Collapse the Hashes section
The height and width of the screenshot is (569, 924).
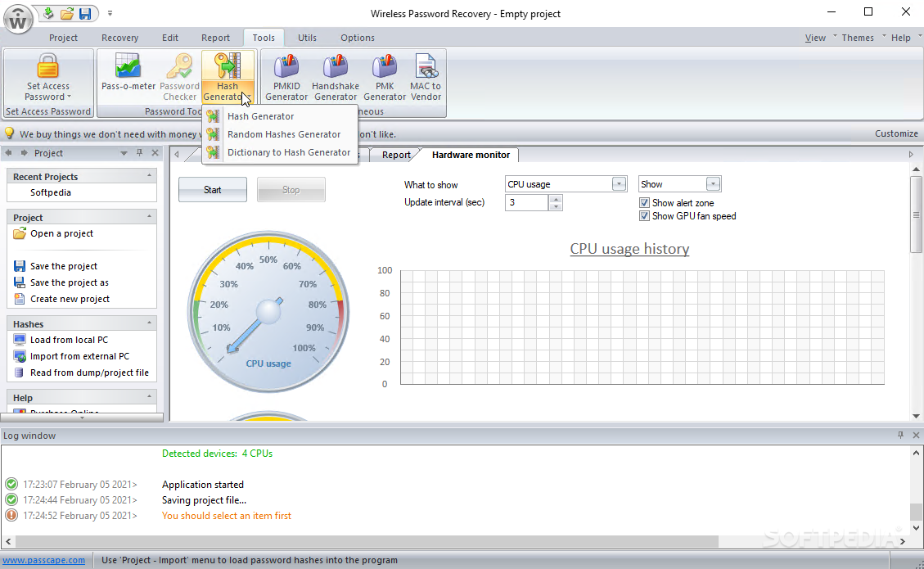click(x=149, y=323)
